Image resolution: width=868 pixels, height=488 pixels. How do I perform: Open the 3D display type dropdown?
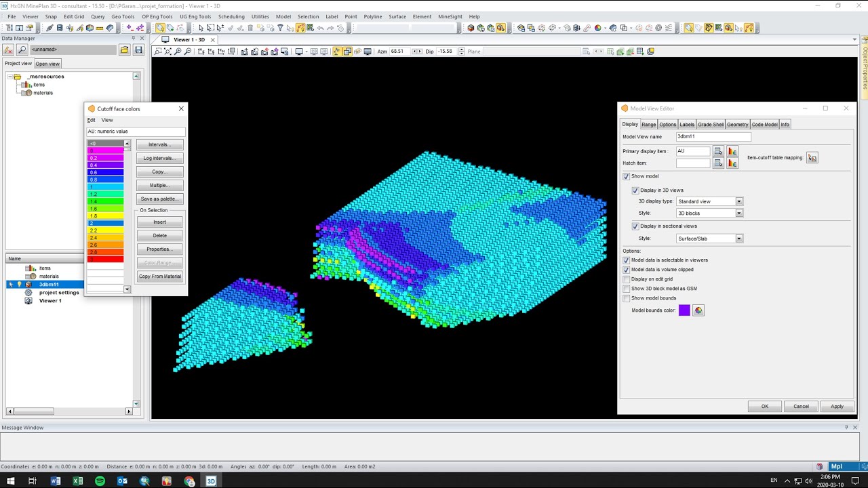739,201
